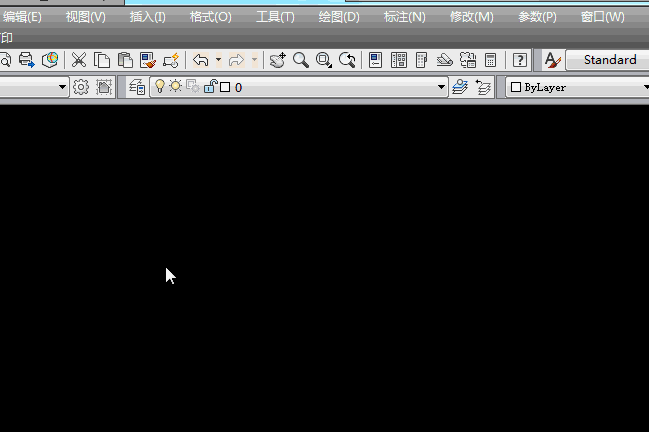
Task: Open the Tool Palettes window
Action: click(x=421, y=60)
